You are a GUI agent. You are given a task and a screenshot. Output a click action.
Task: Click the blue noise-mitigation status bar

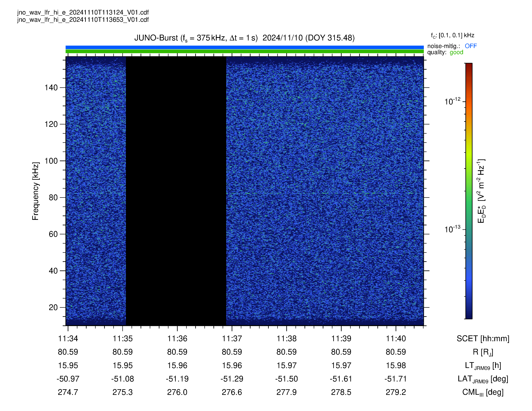coord(245,47)
